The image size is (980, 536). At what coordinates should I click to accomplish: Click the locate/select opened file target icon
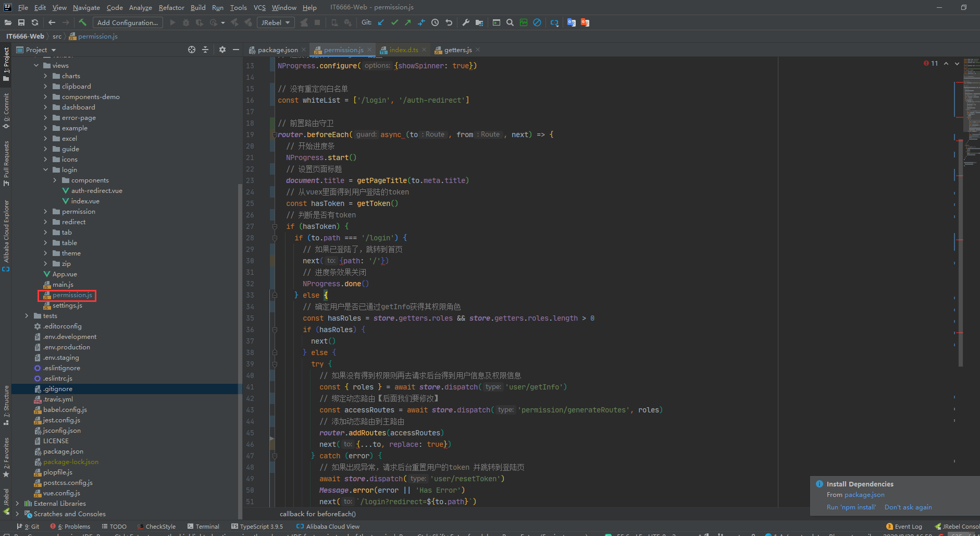192,50
